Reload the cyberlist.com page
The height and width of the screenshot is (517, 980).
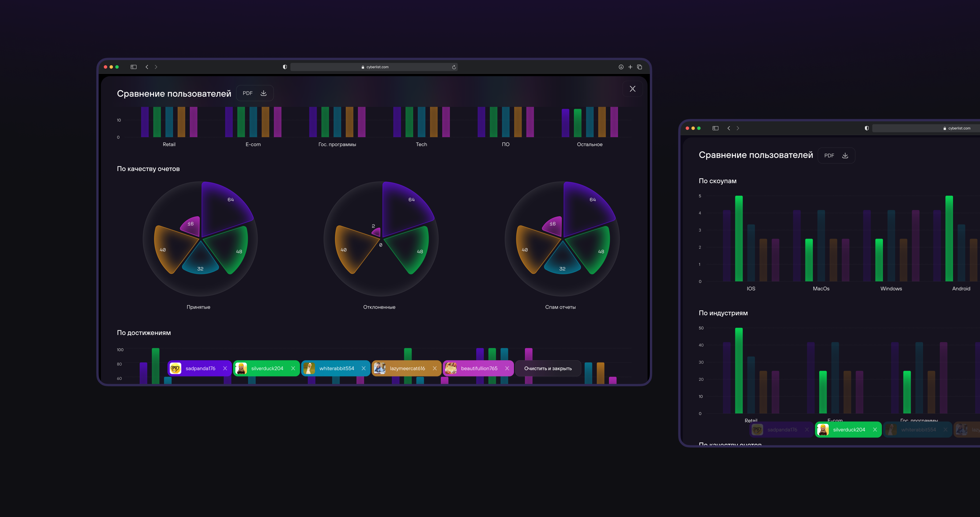pyautogui.click(x=454, y=67)
